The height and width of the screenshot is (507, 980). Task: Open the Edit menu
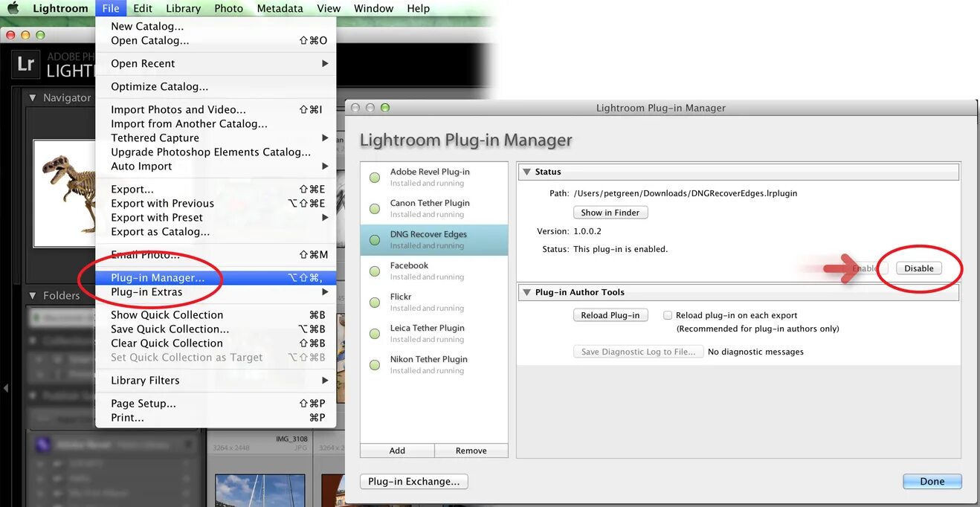pyautogui.click(x=143, y=8)
